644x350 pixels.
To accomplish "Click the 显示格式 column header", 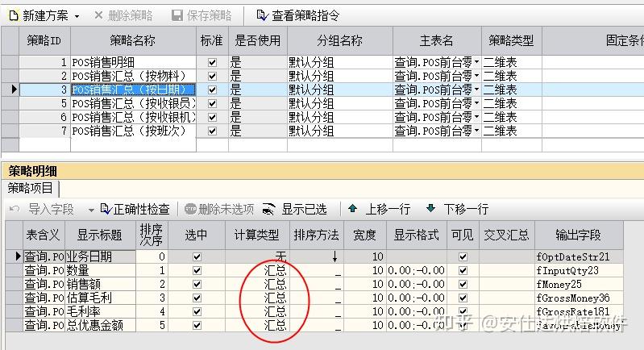I will pos(416,235).
